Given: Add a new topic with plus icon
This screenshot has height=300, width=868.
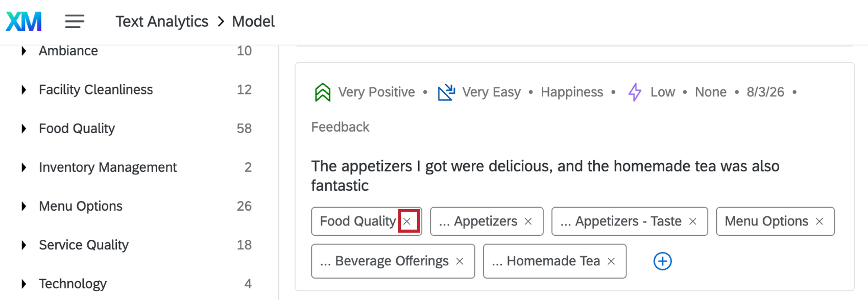Looking at the screenshot, I should coord(663,261).
